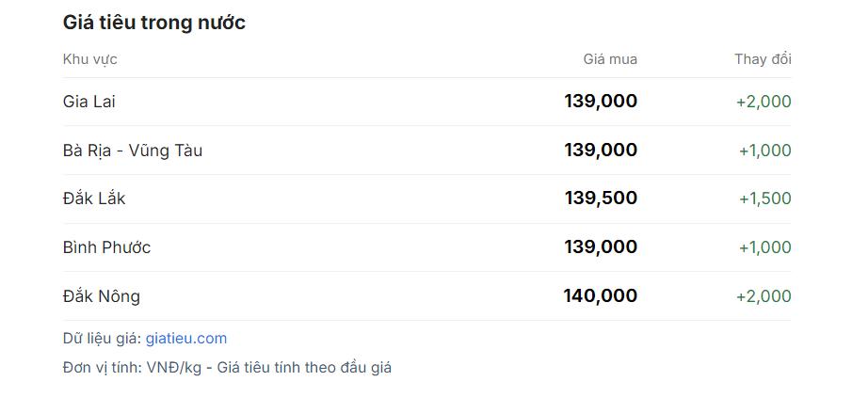Open the giatieu.com source link
Image resolution: width=868 pixels, height=413 pixels.
(185, 339)
